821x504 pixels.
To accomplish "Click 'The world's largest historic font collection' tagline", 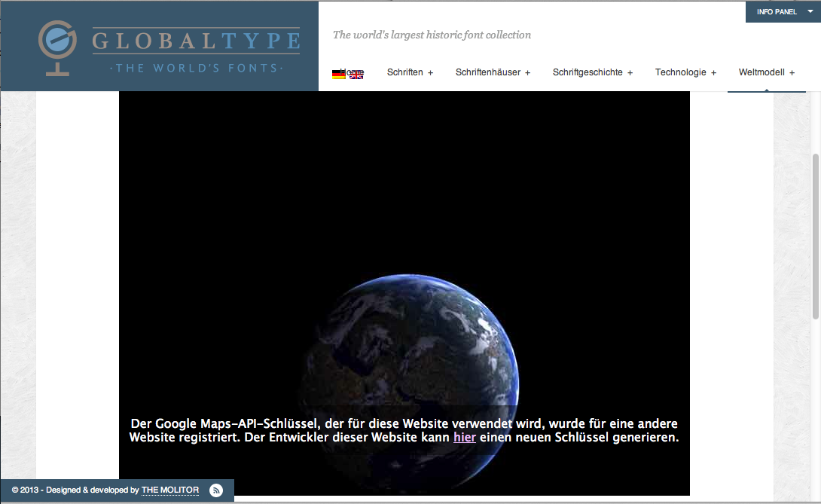I will click(x=432, y=35).
